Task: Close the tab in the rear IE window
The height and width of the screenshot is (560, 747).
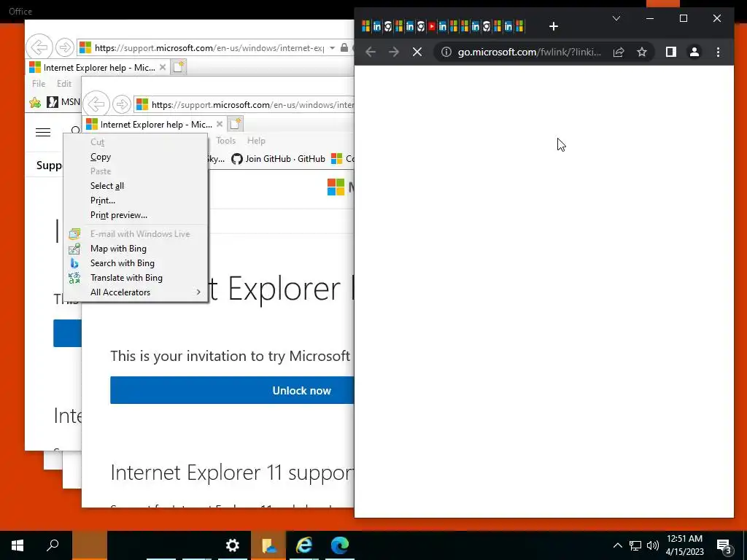Action: click(163, 68)
